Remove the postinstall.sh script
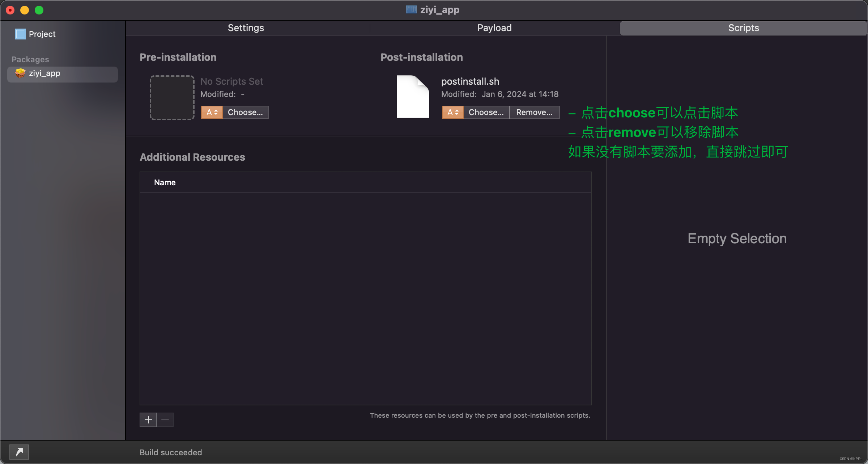 (x=535, y=112)
